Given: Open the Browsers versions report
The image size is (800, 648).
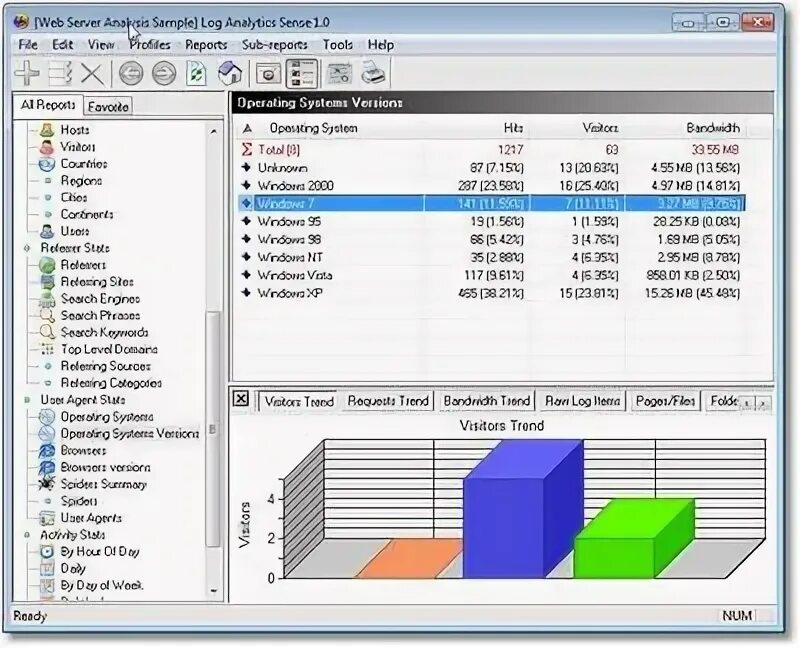Looking at the screenshot, I should coord(105,467).
